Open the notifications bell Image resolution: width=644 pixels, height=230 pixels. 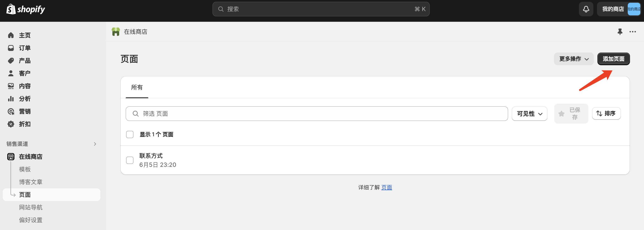pyautogui.click(x=586, y=9)
